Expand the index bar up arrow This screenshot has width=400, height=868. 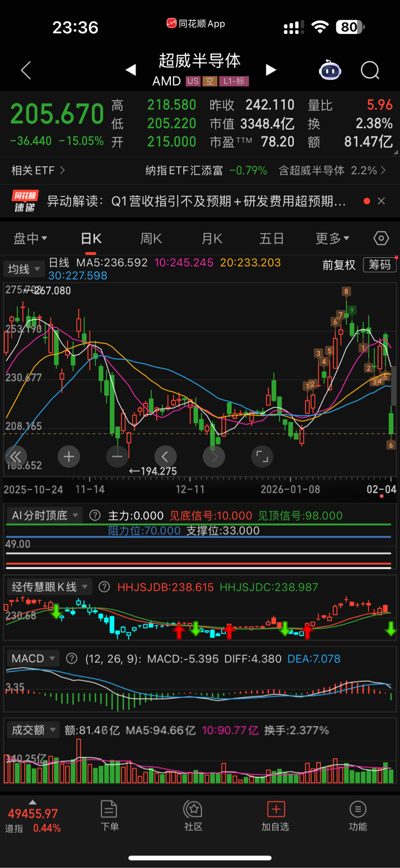coord(33,802)
